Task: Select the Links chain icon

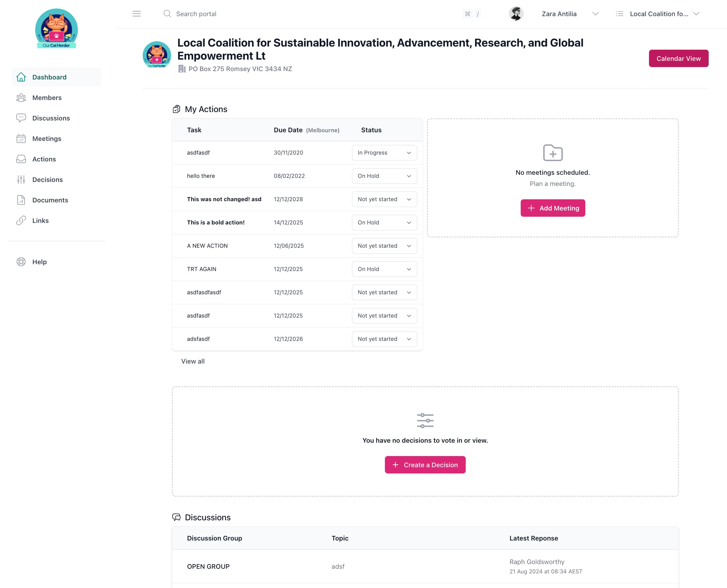Action: click(21, 220)
